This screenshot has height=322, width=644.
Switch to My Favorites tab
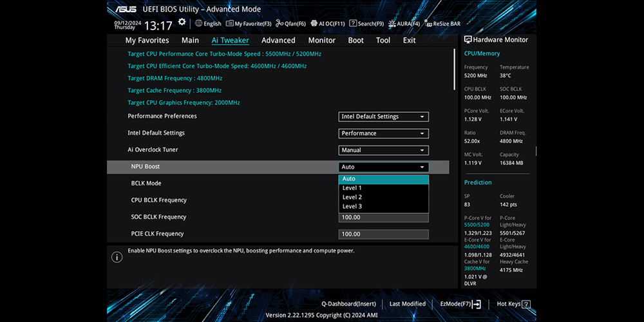[147, 40]
